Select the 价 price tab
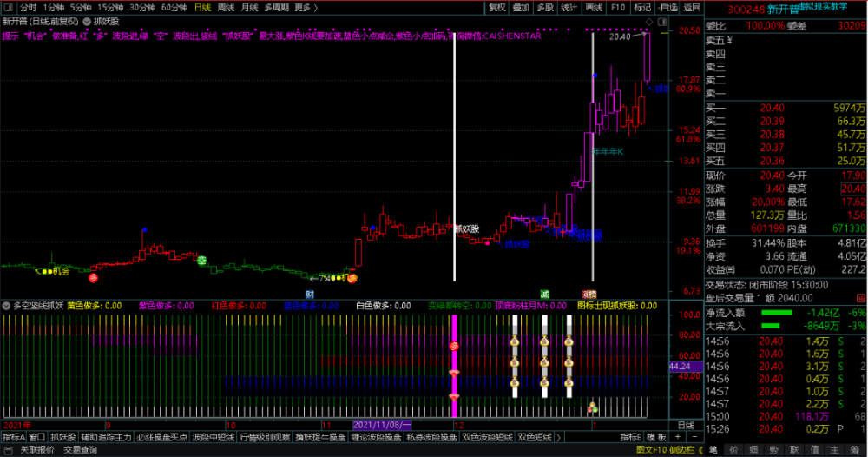The height and width of the screenshot is (457, 868). (734, 450)
